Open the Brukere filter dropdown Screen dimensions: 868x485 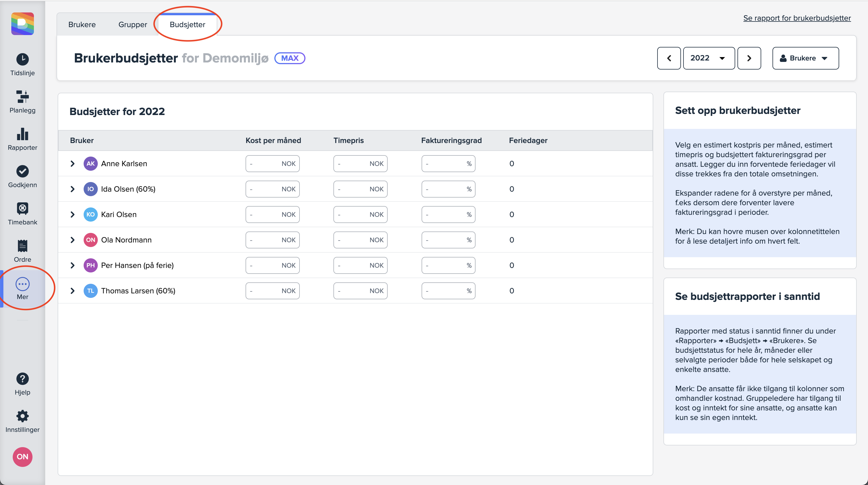tap(805, 58)
